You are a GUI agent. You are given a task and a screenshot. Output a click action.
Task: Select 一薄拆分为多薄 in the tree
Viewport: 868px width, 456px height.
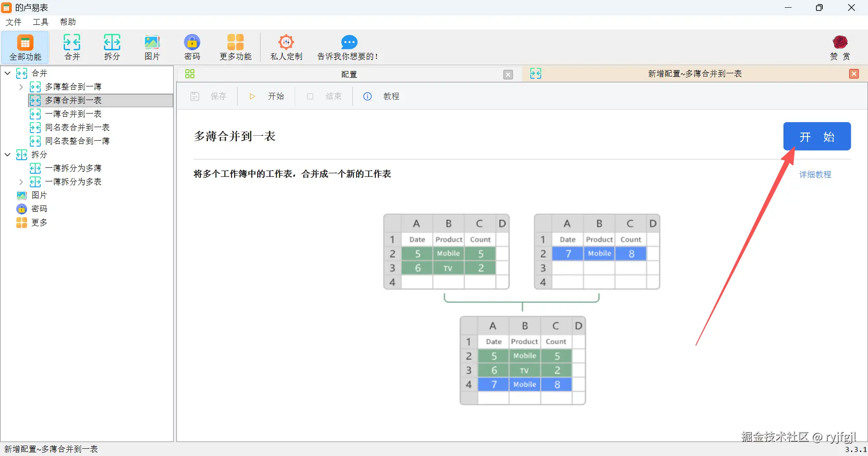point(73,168)
